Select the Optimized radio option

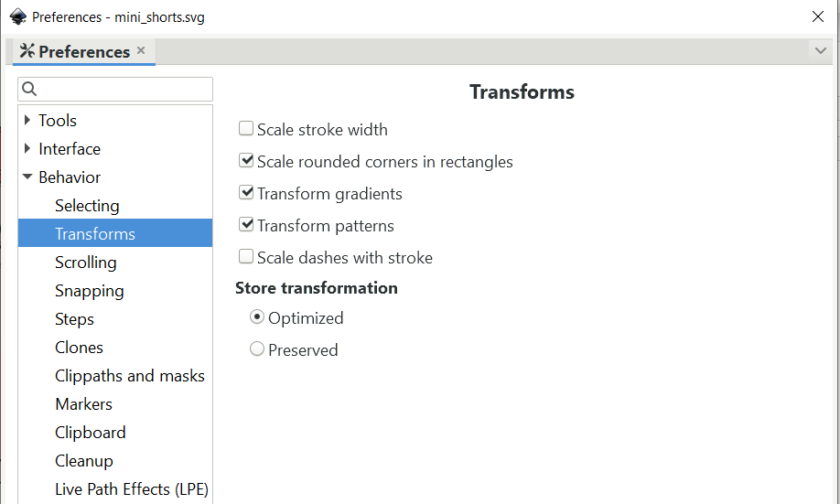tap(257, 317)
